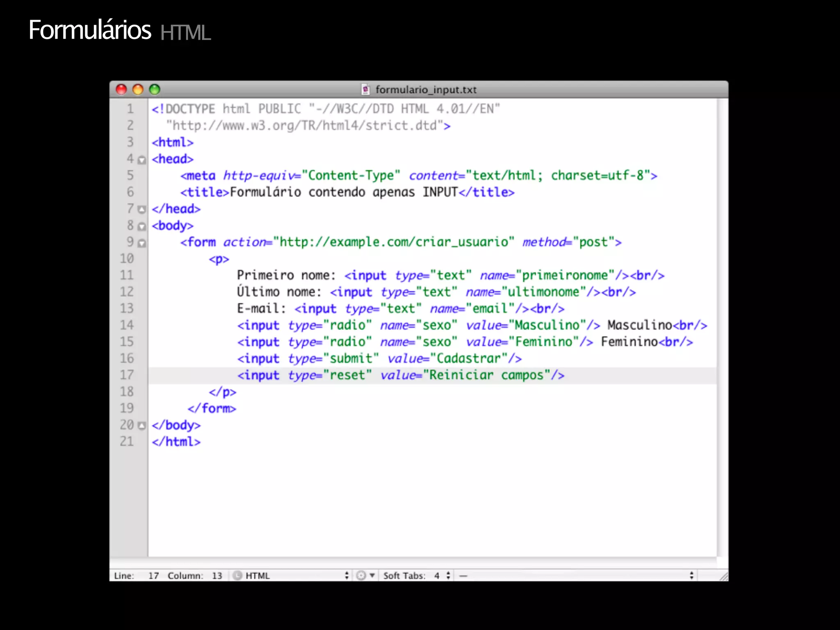Image resolution: width=840 pixels, height=630 pixels.
Task: Click the Column indicator in status bar
Action: [217, 575]
